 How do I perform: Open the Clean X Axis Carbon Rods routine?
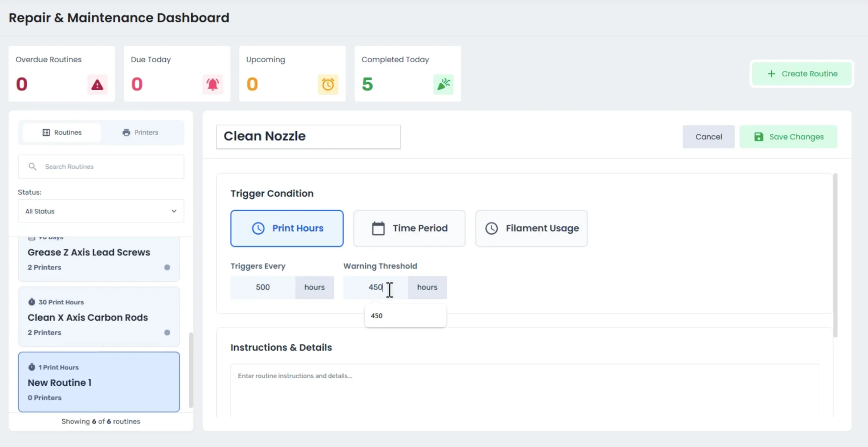99,317
